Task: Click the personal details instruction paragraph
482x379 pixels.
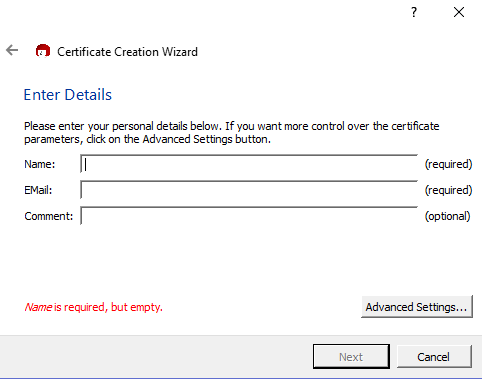Action: [x=232, y=132]
